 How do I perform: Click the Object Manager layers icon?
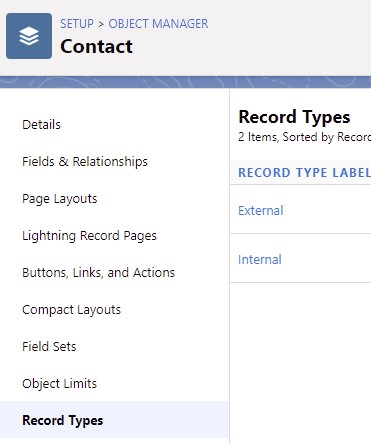(x=29, y=36)
